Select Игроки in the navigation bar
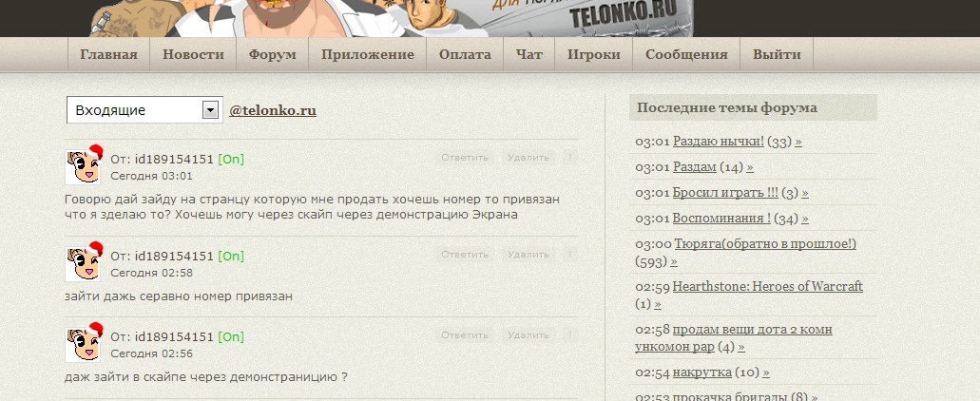980x401 pixels. 594,54
